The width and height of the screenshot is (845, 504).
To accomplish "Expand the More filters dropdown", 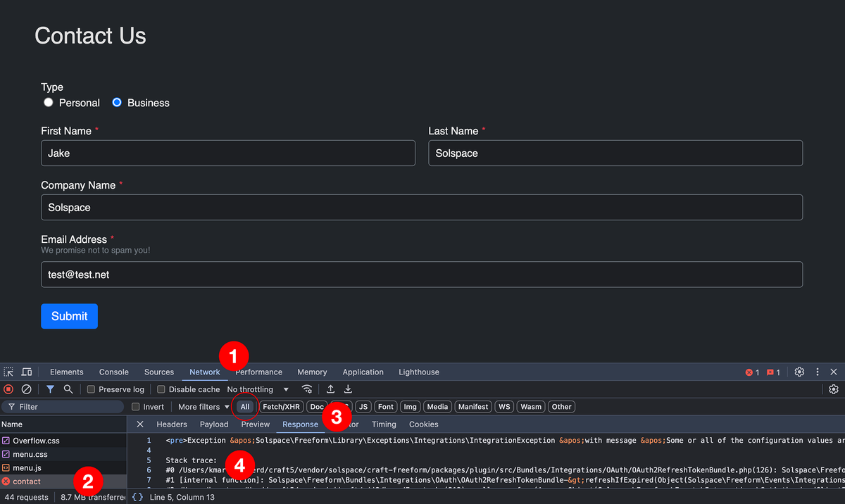I will click(204, 407).
